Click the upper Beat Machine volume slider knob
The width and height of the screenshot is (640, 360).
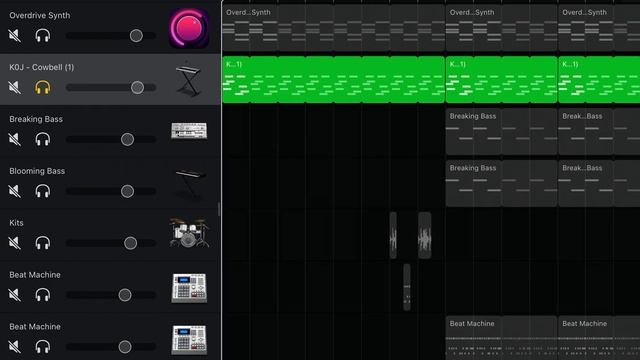pos(125,295)
